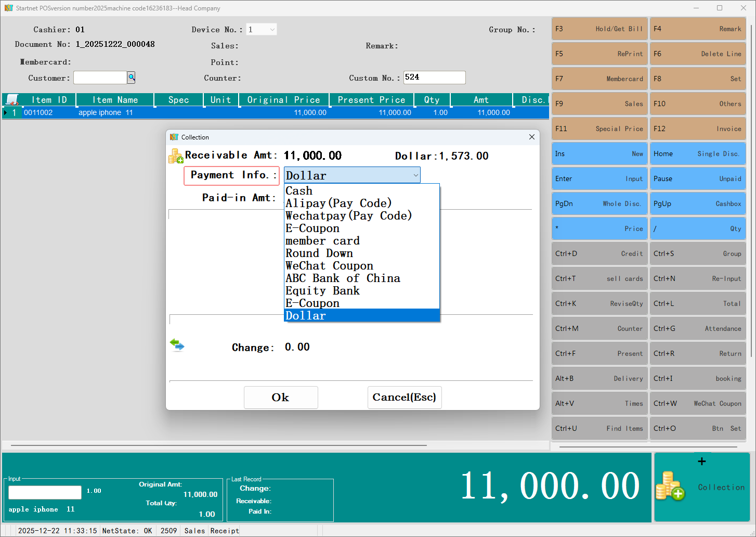Close the Collection dialog
This screenshot has height=537, width=756.
[x=531, y=137]
